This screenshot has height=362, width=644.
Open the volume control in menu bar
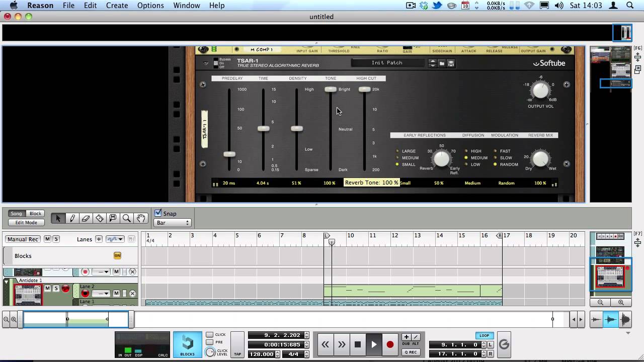point(559,6)
